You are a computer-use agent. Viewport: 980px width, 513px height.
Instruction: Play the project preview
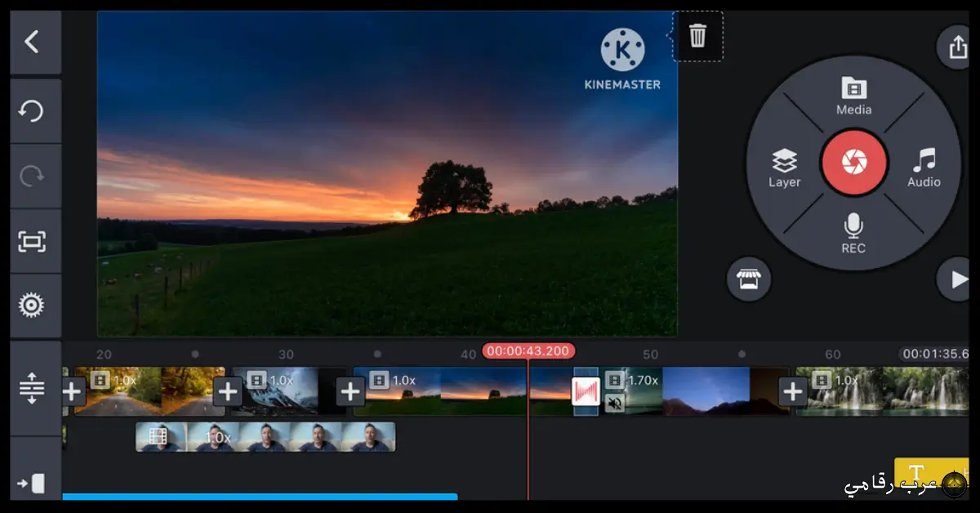pos(957,280)
